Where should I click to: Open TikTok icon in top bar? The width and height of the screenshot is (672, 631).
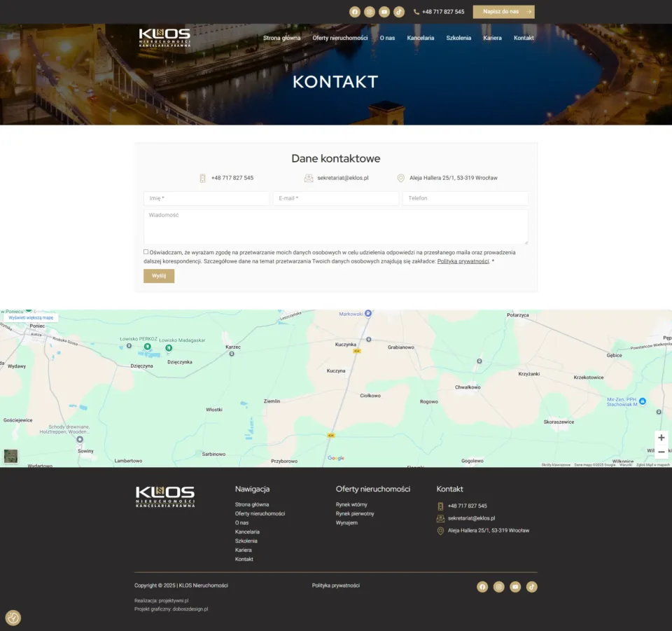[x=399, y=12]
